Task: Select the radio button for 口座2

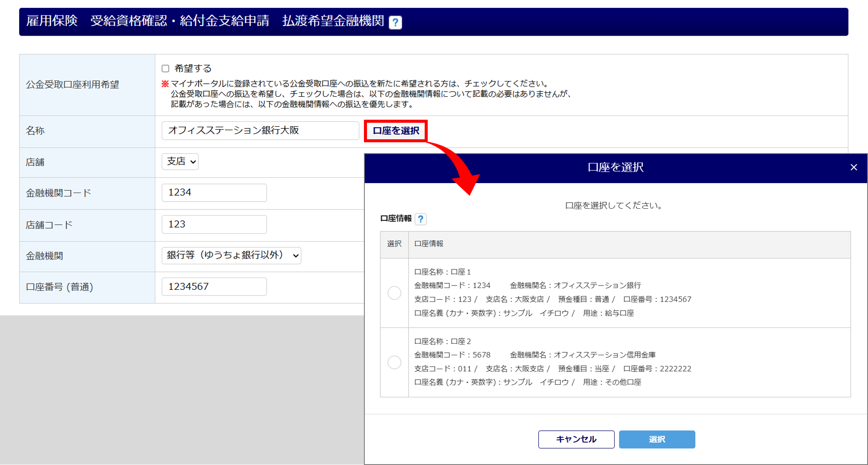Action: click(x=394, y=362)
